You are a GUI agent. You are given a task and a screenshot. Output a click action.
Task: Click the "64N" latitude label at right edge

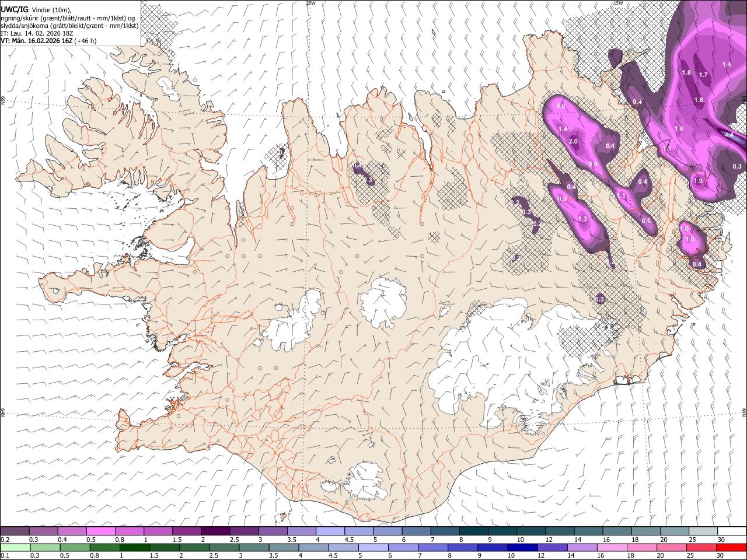(744, 412)
